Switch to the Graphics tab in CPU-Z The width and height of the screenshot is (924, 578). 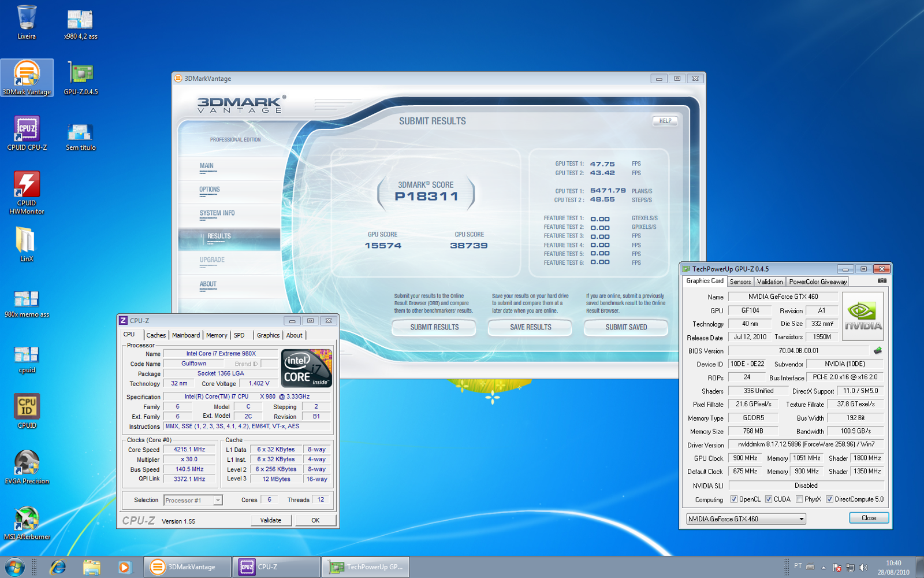268,335
